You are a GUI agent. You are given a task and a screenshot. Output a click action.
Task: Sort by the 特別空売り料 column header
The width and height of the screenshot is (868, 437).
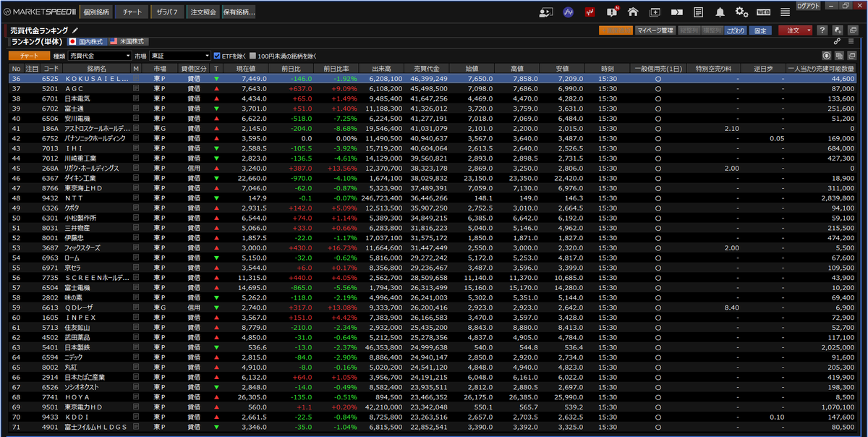(713, 68)
